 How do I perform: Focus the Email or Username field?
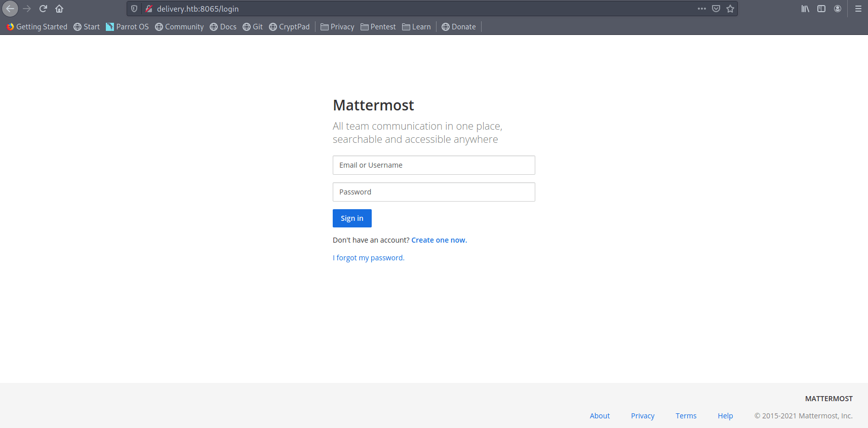434,165
